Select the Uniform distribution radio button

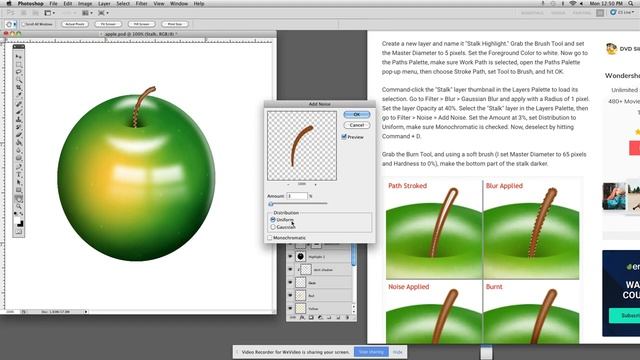[x=273, y=220]
